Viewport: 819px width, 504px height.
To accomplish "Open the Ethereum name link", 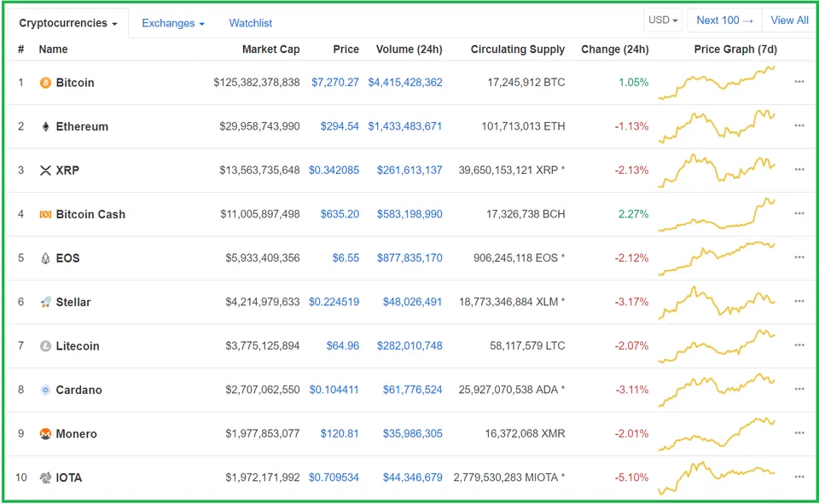I will [82, 126].
